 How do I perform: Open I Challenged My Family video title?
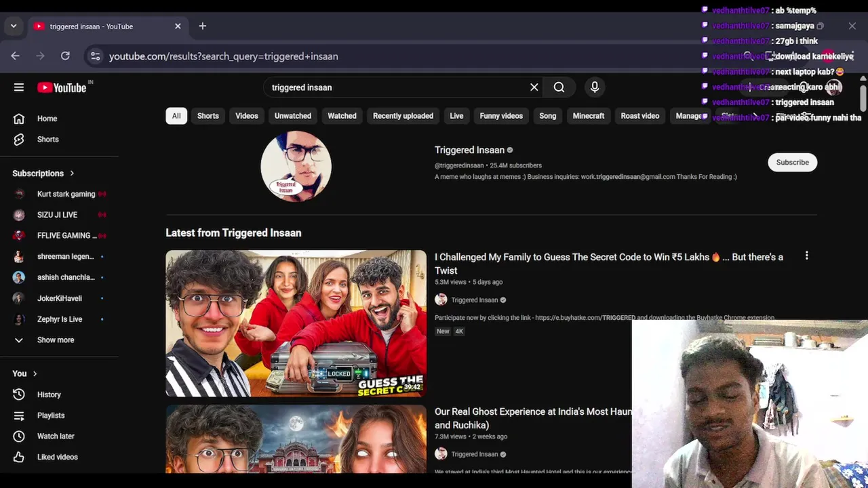pos(609,264)
